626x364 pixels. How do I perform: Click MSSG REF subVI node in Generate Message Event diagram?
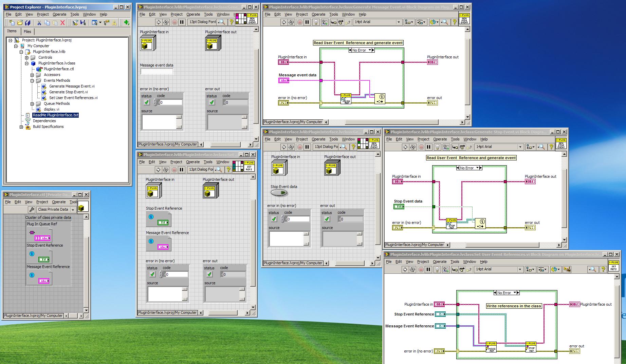[346, 99]
